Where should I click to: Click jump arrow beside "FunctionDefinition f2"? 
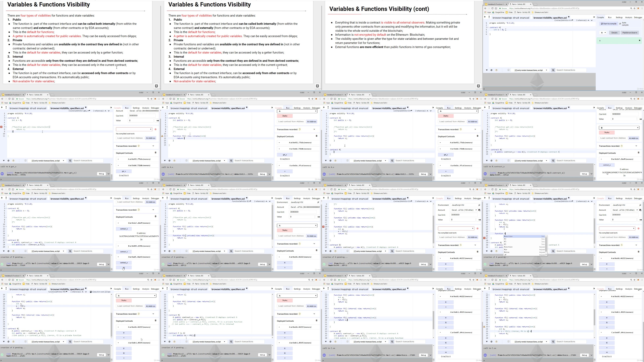[250, 201]
